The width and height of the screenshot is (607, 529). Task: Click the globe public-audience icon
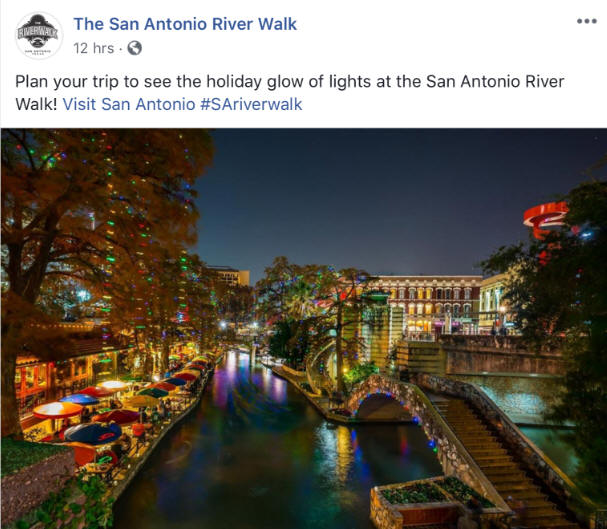134,48
